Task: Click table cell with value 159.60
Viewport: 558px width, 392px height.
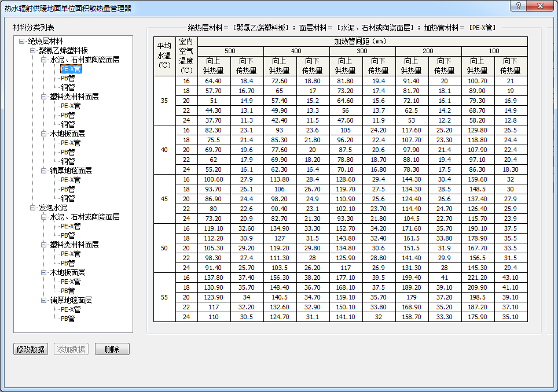Action: click(478, 179)
